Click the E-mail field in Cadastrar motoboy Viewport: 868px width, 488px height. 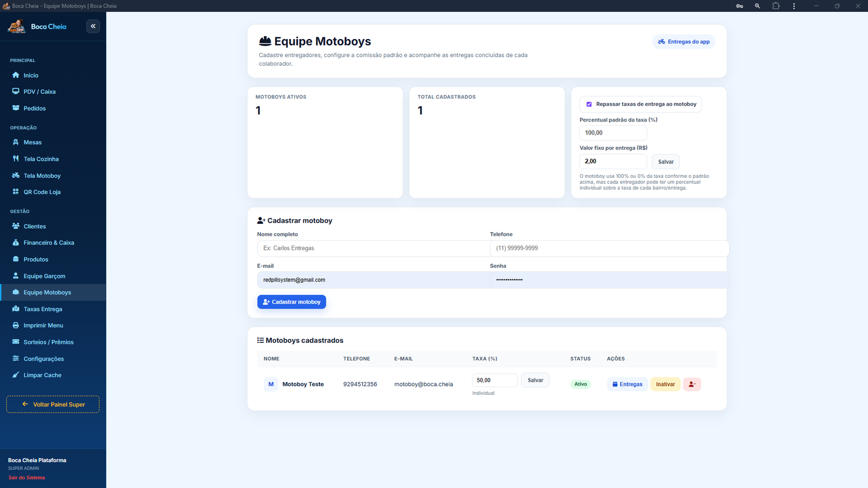[x=373, y=280]
